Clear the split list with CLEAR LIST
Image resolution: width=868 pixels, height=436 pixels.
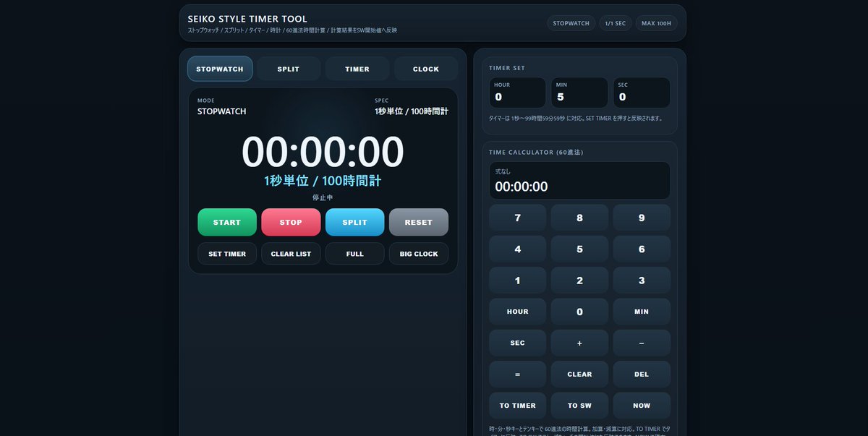(291, 254)
